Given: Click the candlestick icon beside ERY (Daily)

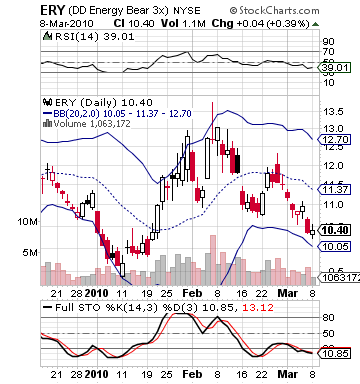Looking at the screenshot, I should (48, 102).
